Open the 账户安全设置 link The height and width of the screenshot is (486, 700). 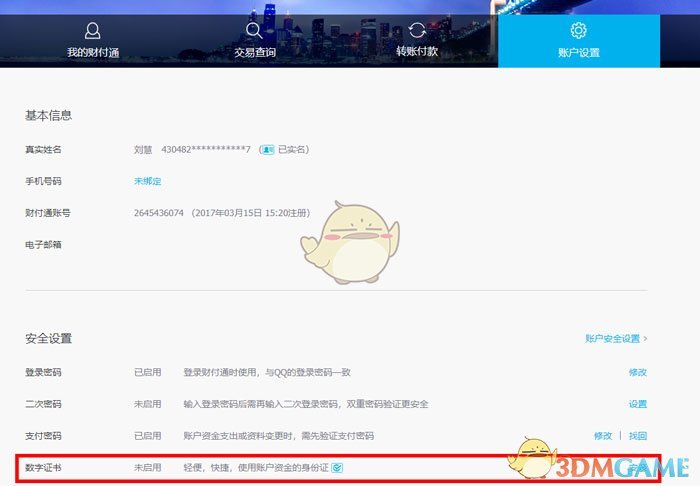(616, 339)
